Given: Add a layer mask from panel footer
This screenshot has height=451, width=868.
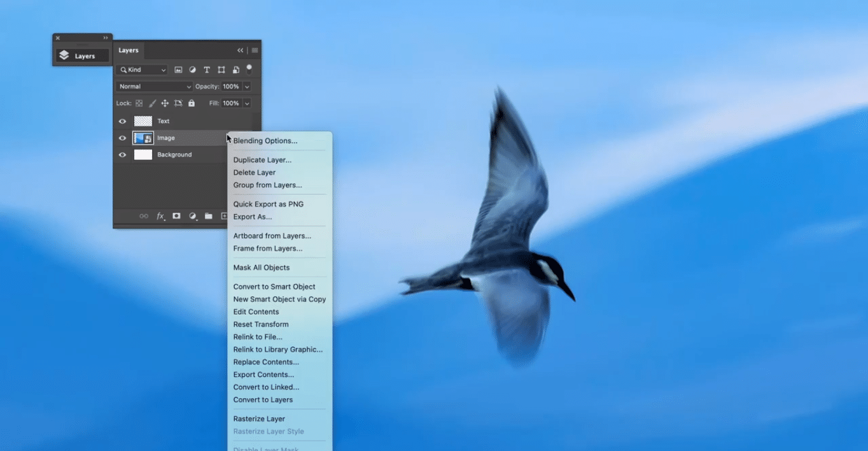Looking at the screenshot, I should click(176, 217).
